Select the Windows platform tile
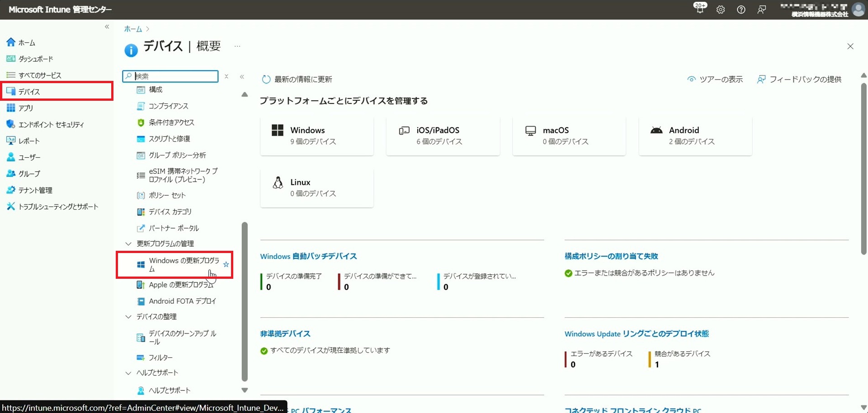 [316, 136]
